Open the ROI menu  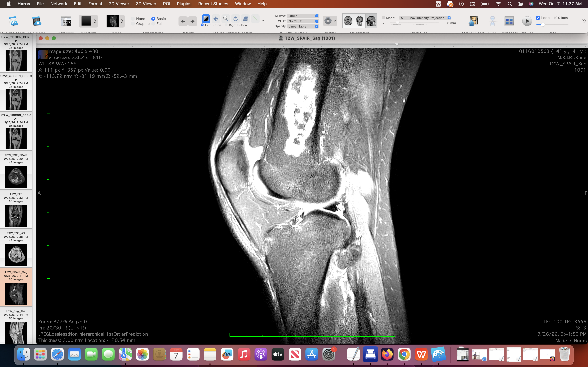click(x=166, y=4)
